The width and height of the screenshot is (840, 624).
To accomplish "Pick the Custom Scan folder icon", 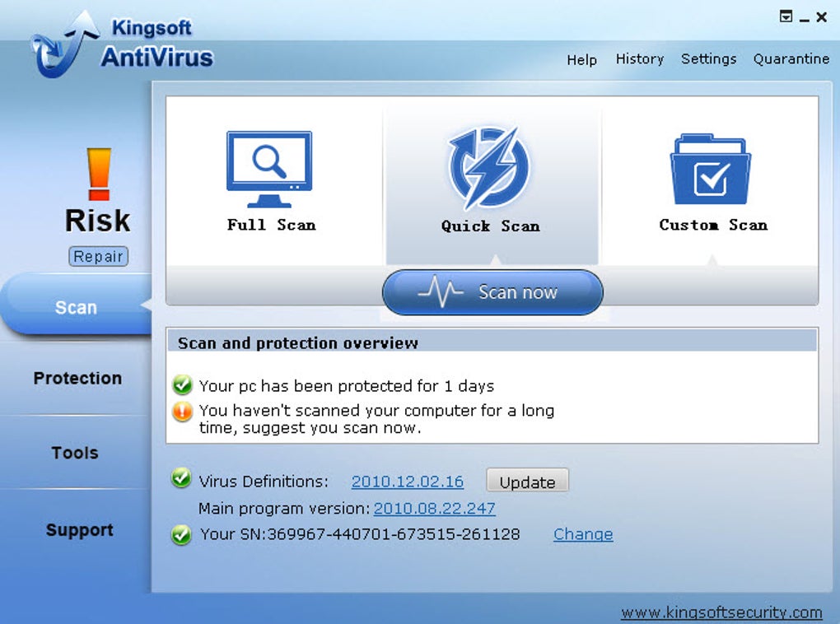I will (711, 170).
